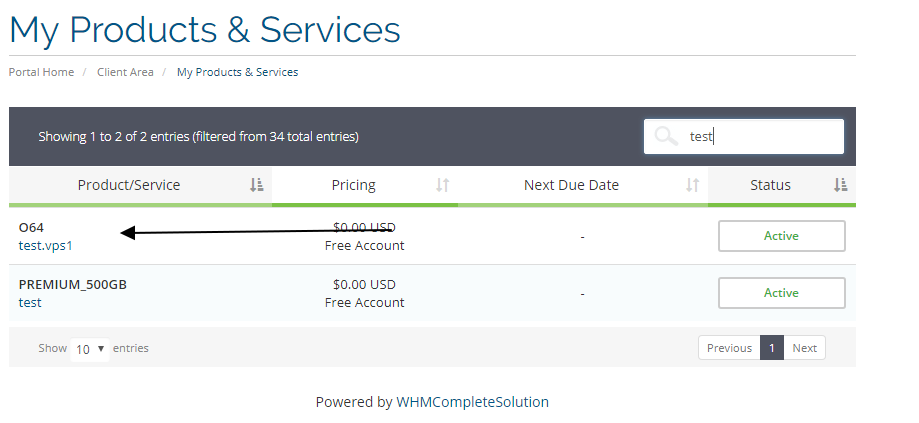Click My Products & Services breadcrumb
Screen dimensions: 919x423
[x=237, y=72]
